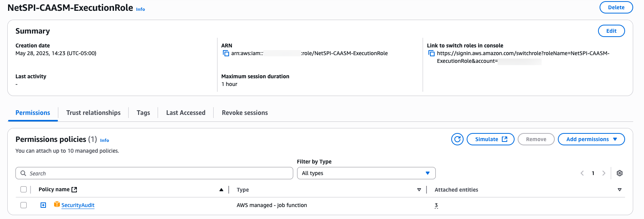Open the Revoke sessions tab
The image size is (644, 219).
coord(245,113)
